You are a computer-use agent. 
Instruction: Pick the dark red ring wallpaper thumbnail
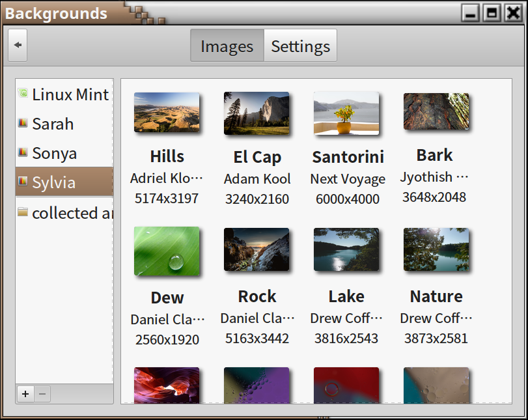(346, 385)
